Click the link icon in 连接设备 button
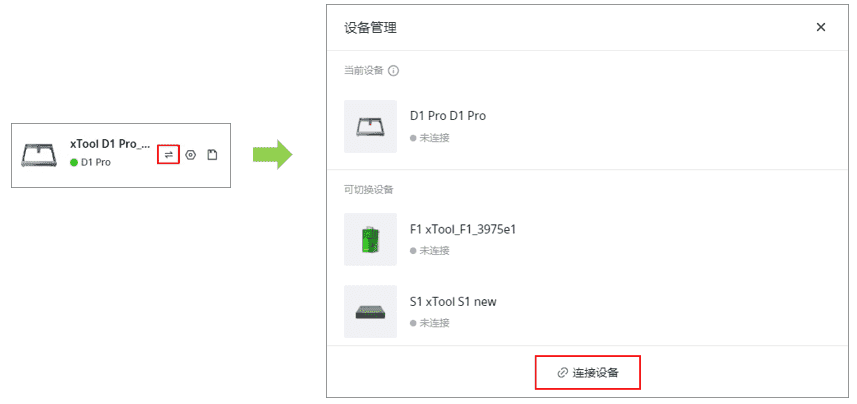Screen dimensions: 857x404 coord(562,373)
